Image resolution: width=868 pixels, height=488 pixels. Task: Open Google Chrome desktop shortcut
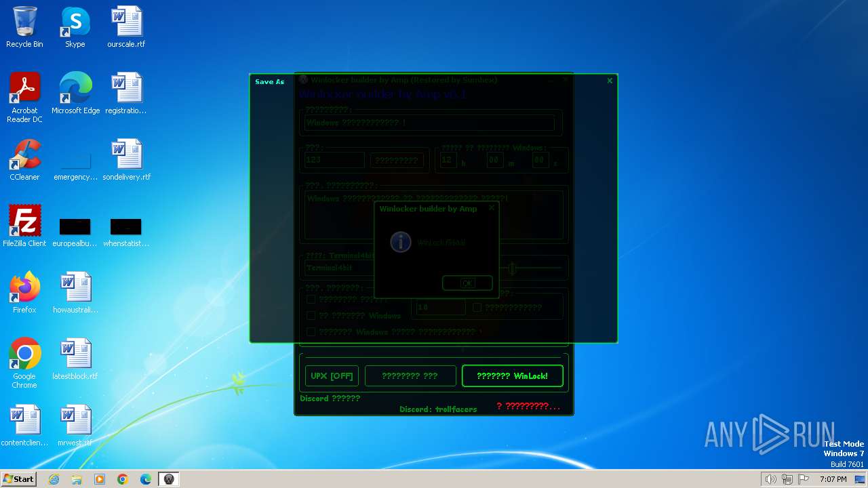[x=24, y=364]
